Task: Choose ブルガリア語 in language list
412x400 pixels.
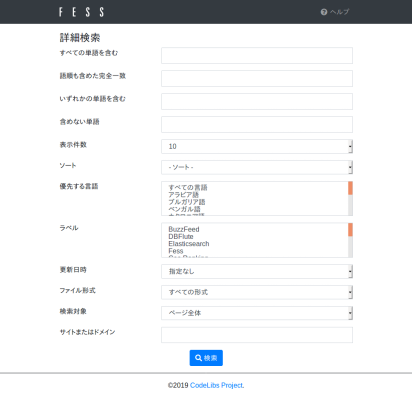Action: (187, 202)
